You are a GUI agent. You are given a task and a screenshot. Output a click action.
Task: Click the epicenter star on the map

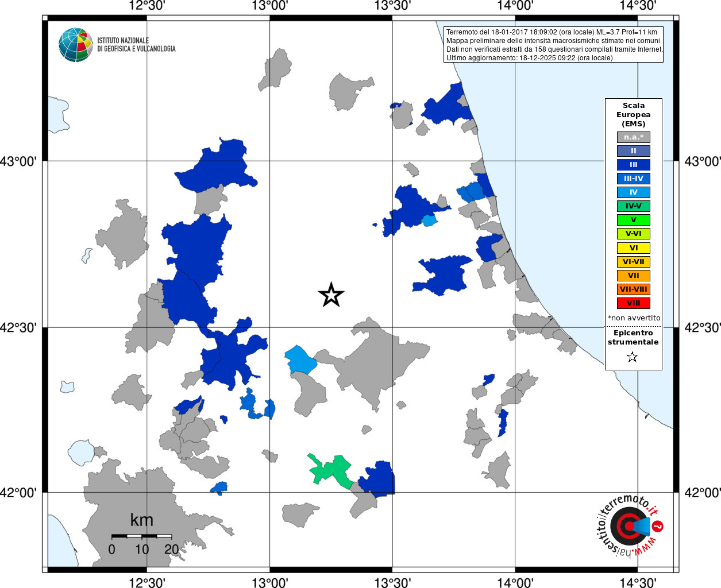point(331,295)
